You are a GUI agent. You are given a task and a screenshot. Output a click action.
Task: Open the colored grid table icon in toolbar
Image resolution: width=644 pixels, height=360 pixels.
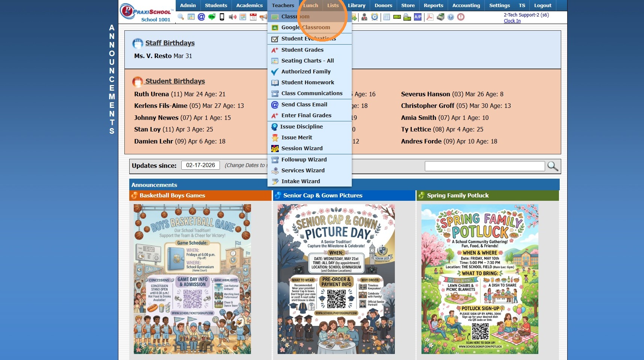click(191, 17)
